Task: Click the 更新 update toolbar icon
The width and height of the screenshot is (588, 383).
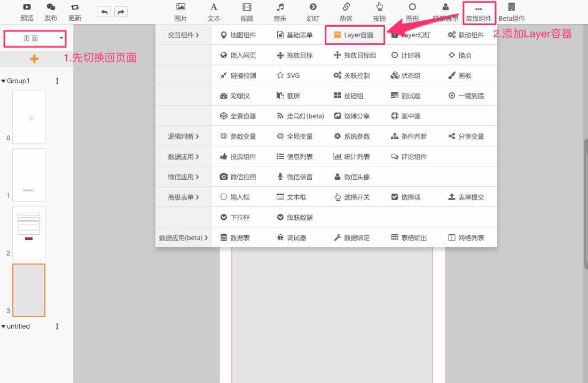Action: [x=75, y=12]
